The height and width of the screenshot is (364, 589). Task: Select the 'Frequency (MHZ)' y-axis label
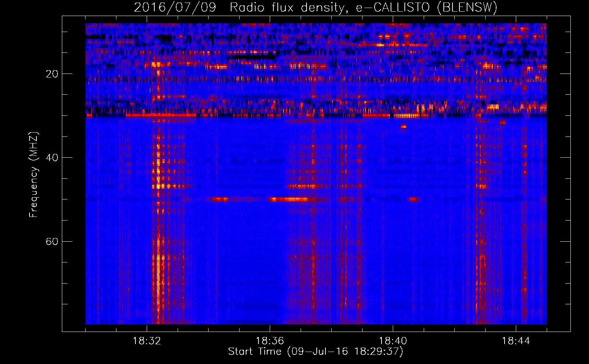tap(33, 175)
